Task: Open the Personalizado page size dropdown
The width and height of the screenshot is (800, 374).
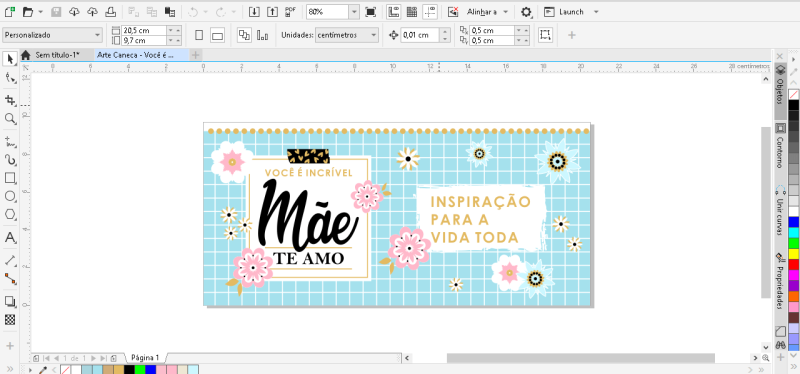Action: [52, 35]
